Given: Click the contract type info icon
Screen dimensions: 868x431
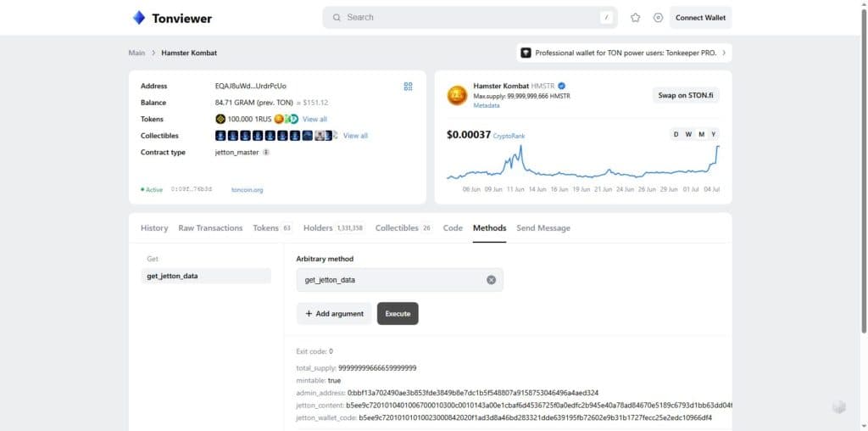Looking at the screenshot, I should (x=265, y=153).
